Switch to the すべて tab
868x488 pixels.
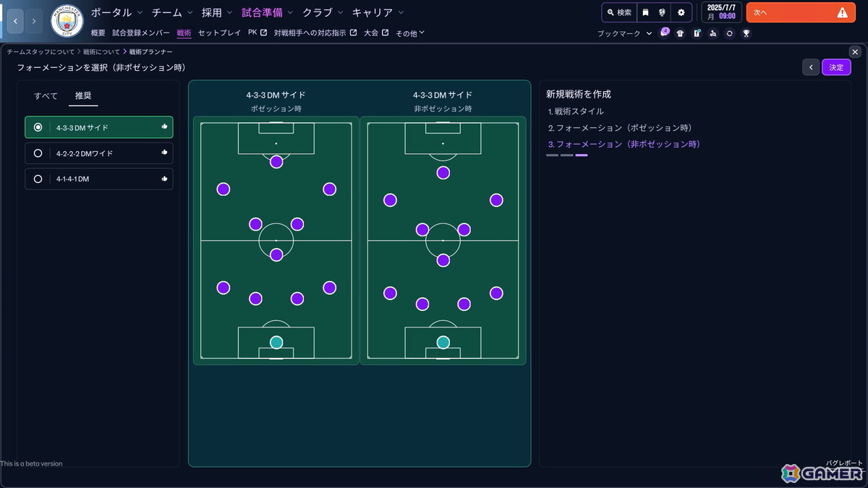click(45, 95)
